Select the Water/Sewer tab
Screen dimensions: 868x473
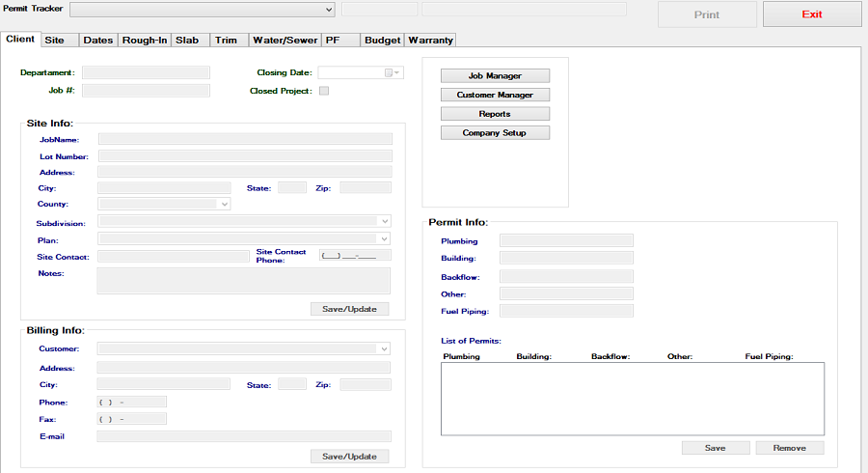(284, 41)
